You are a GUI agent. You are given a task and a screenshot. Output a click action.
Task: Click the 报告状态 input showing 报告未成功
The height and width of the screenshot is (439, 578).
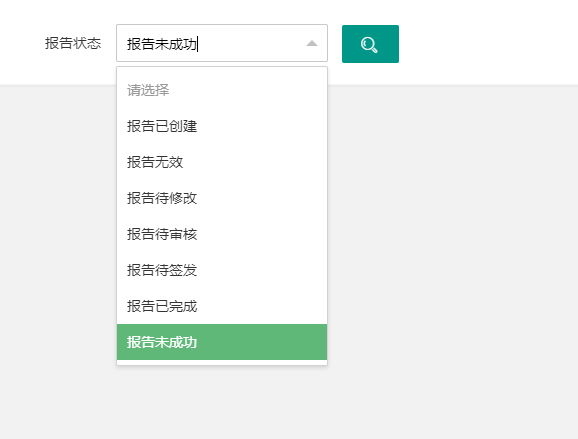pos(222,43)
